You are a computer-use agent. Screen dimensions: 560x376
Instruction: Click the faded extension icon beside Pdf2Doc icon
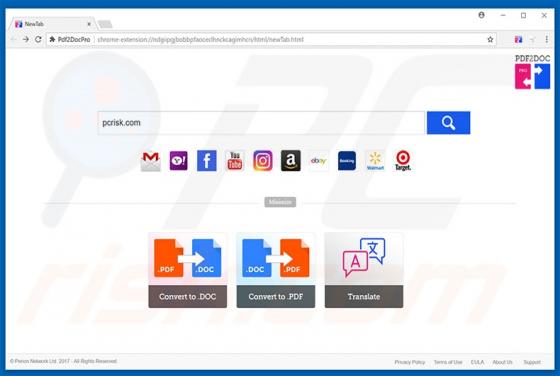532,39
